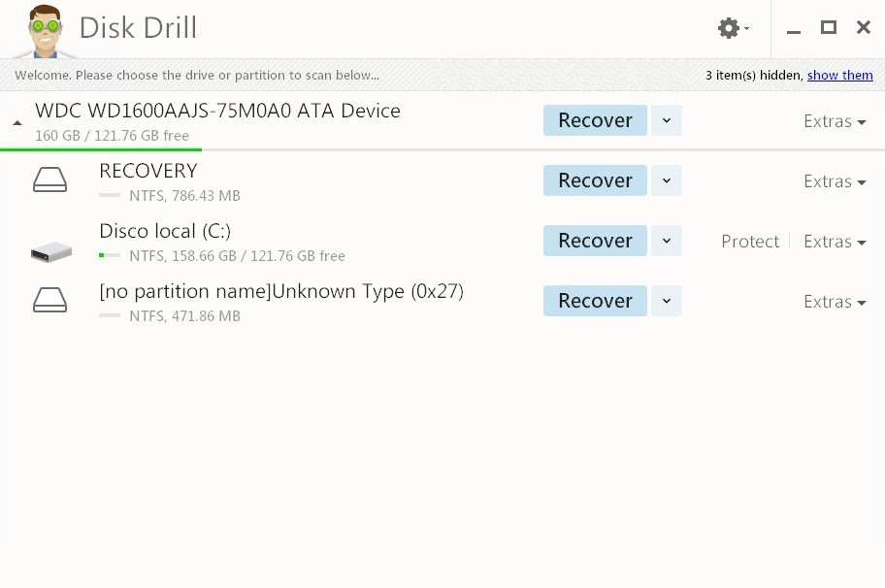Select the [no partition name]Unknown Type (0x27) label
885x588 pixels.
pyautogui.click(x=281, y=291)
